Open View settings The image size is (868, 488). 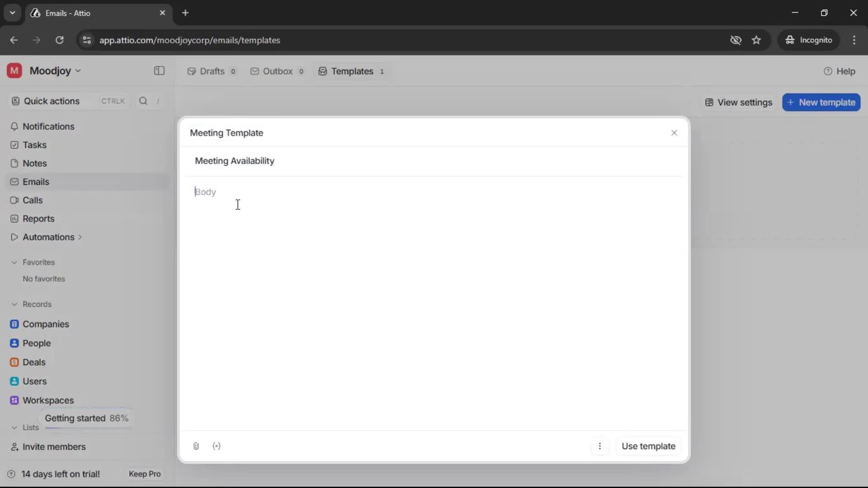coord(738,102)
